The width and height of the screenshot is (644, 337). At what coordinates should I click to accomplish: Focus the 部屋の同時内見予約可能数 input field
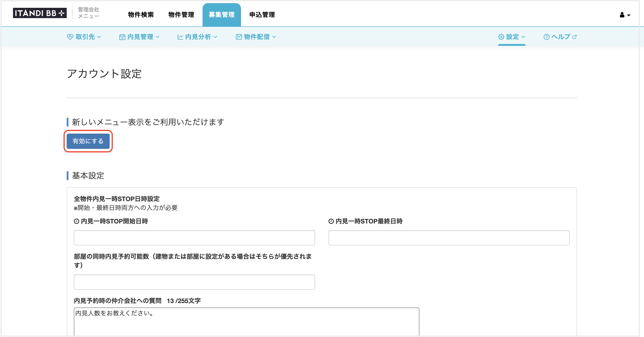click(194, 282)
